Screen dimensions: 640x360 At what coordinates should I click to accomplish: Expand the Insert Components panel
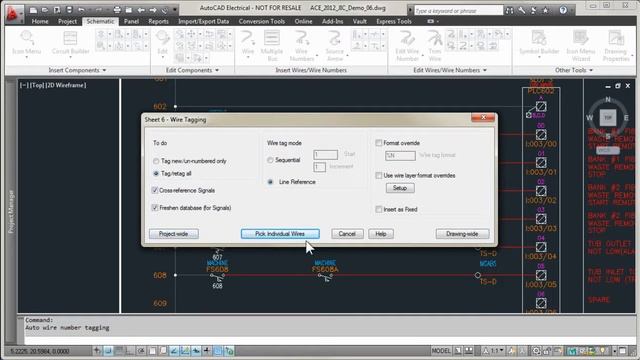[77, 70]
